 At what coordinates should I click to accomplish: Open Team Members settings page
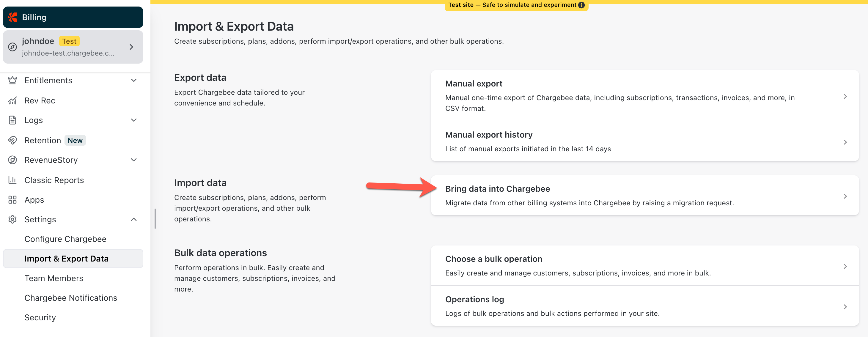point(54,278)
